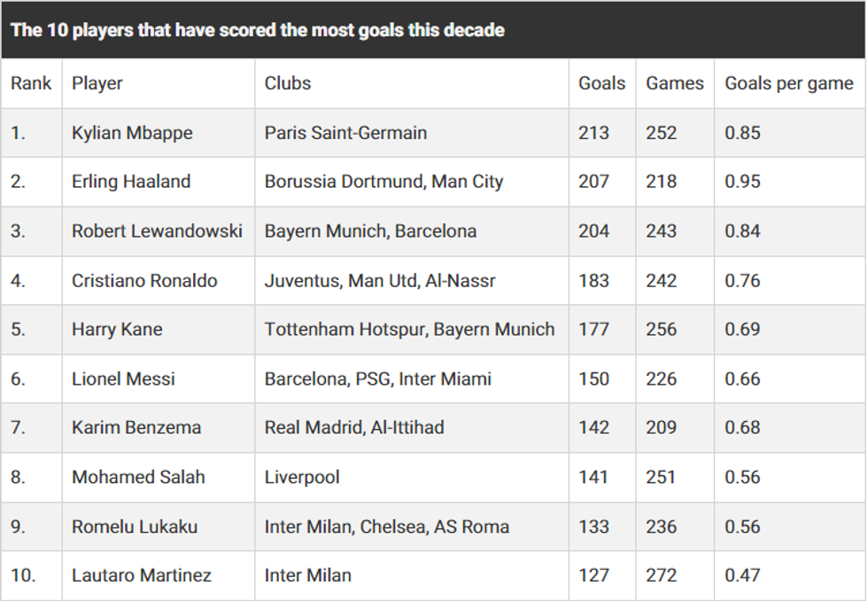Click on Robert Lewandowski's name
This screenshot has width=868, height=601.
coord(157,231)
